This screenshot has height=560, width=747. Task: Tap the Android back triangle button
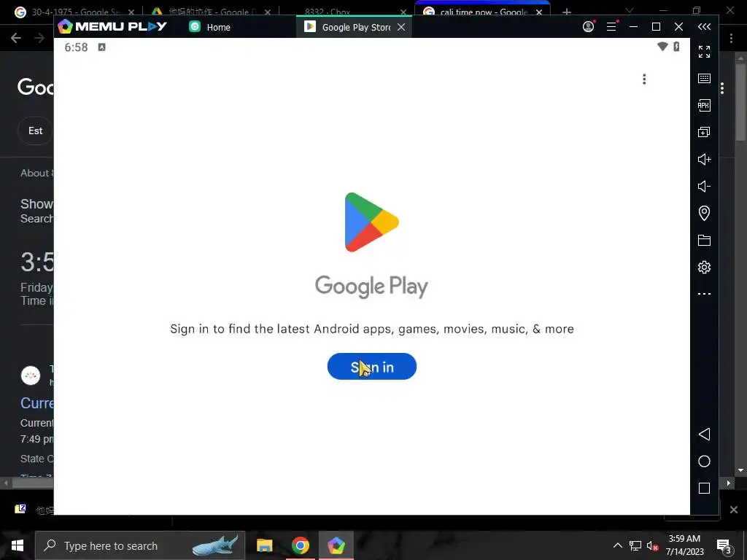[704, 435]
